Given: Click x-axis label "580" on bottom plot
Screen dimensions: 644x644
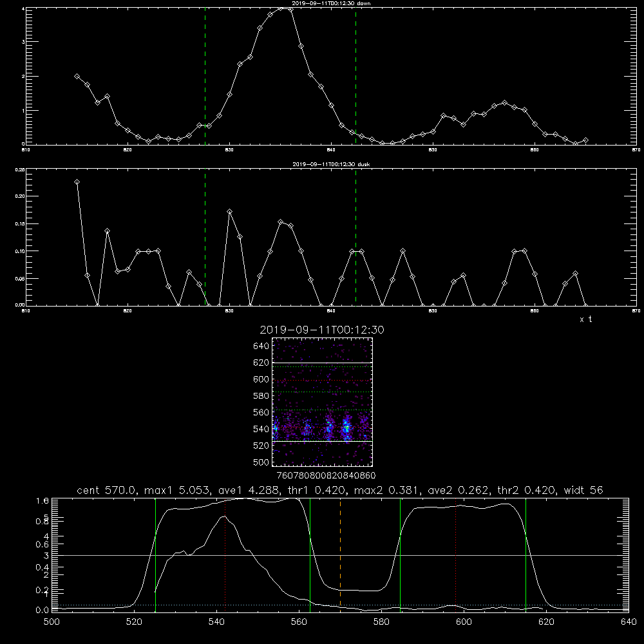Looking at the screenshot, I should tap(381, 622).
